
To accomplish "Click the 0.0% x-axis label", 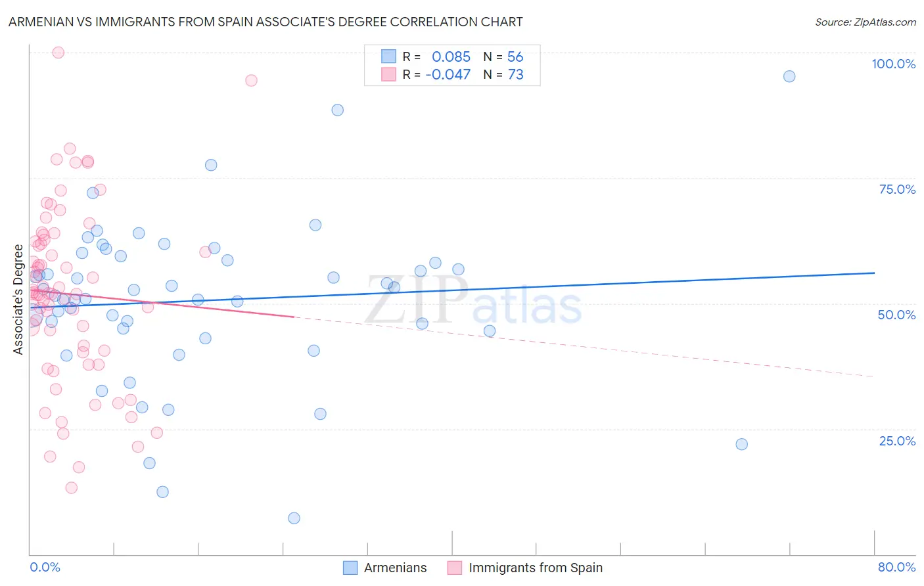I will pos(45,567).
